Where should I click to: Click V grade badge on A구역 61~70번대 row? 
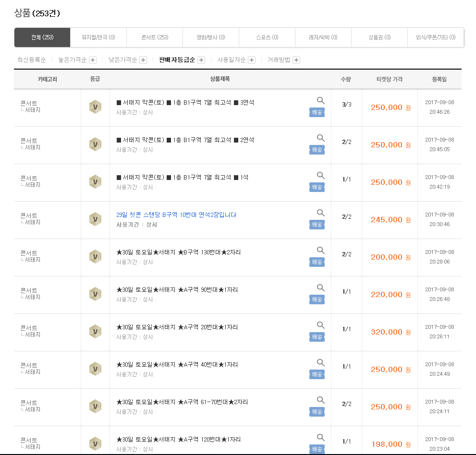(95, 407)
